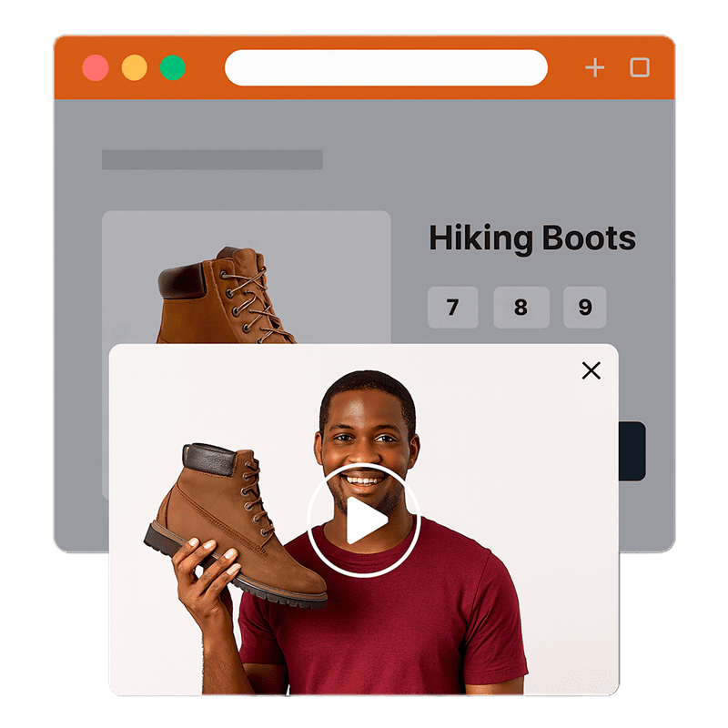Open a new tab with the plus icon
Screen dimensions: 728x728
point(595,67)
